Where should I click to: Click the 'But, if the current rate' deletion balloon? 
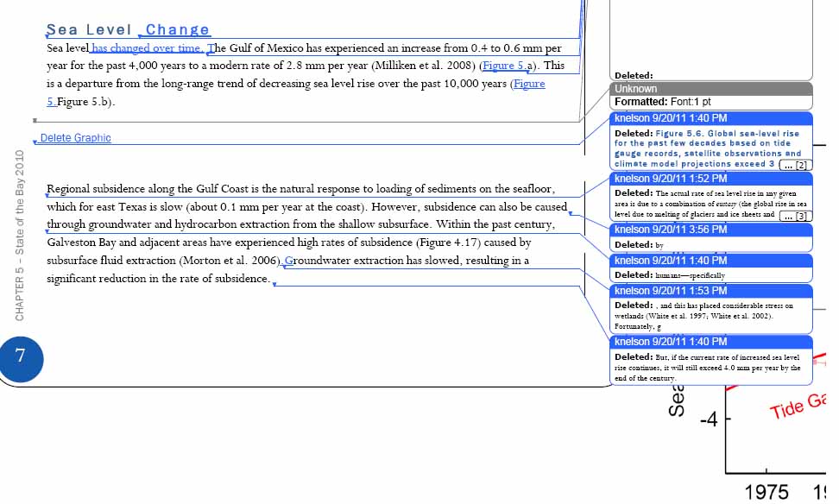[x=710, y=360]
